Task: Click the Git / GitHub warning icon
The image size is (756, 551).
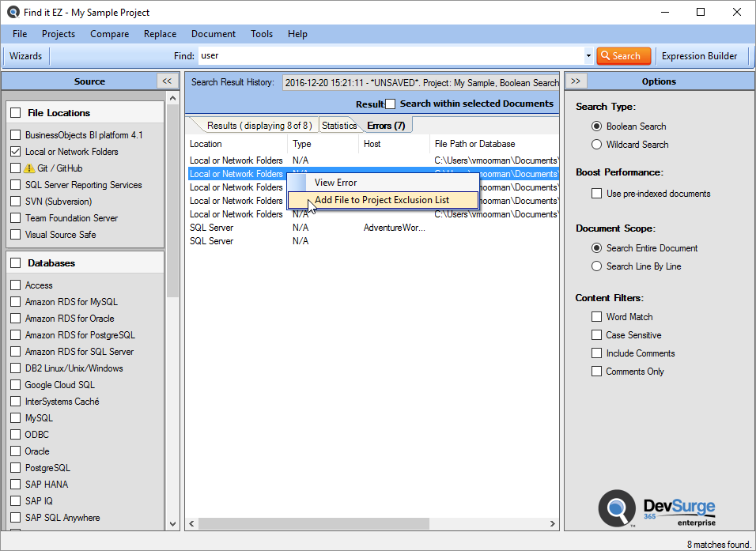Action: tap(29, 168)
